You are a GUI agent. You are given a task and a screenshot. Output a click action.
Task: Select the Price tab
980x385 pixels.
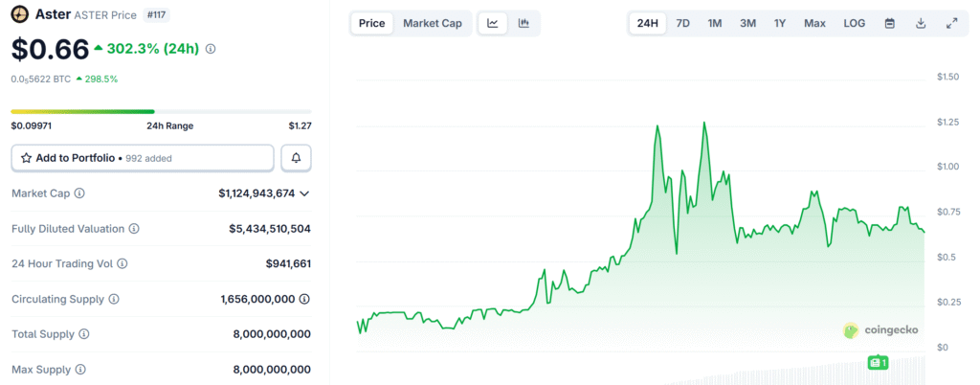pos(371,23)
